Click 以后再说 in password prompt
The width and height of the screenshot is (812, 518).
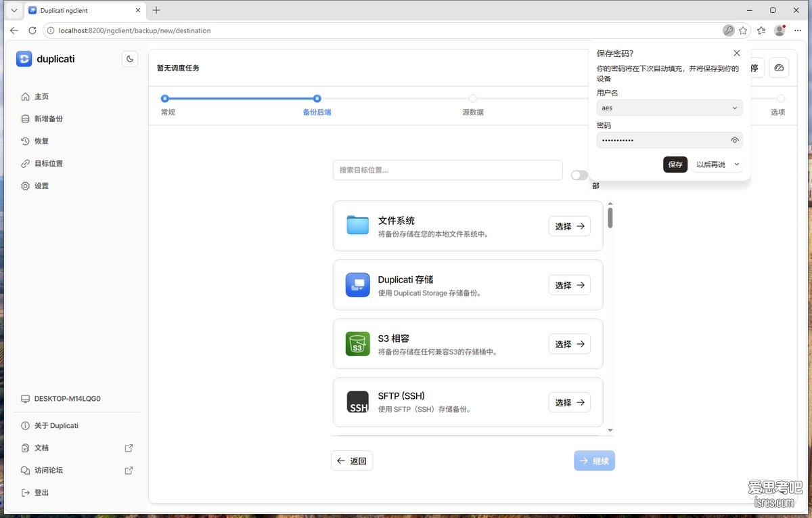pos(710,165)
